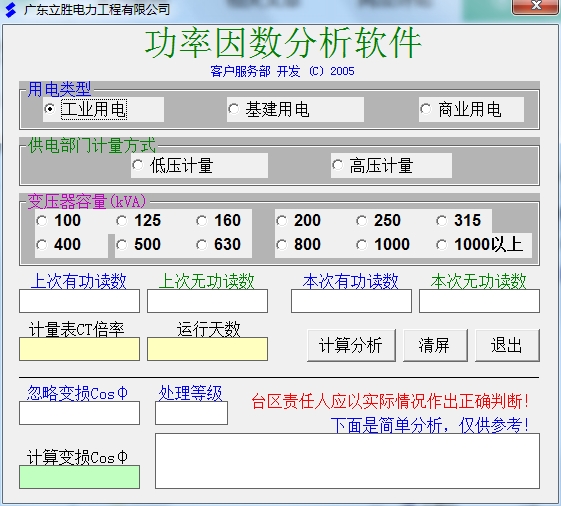
Task: Click the 本次有功读数 input field
Action: click(351, 301)
